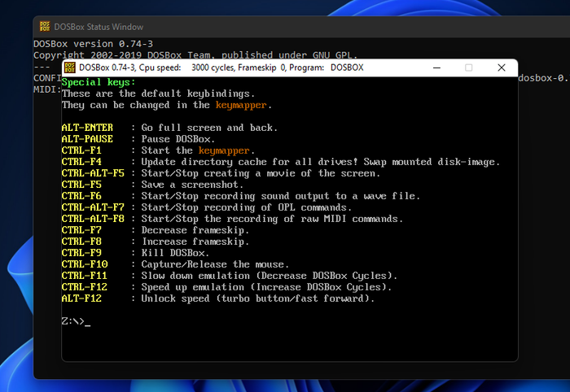Click the 'Special keys:' heading
570x392 pixels.
[99, 82]
